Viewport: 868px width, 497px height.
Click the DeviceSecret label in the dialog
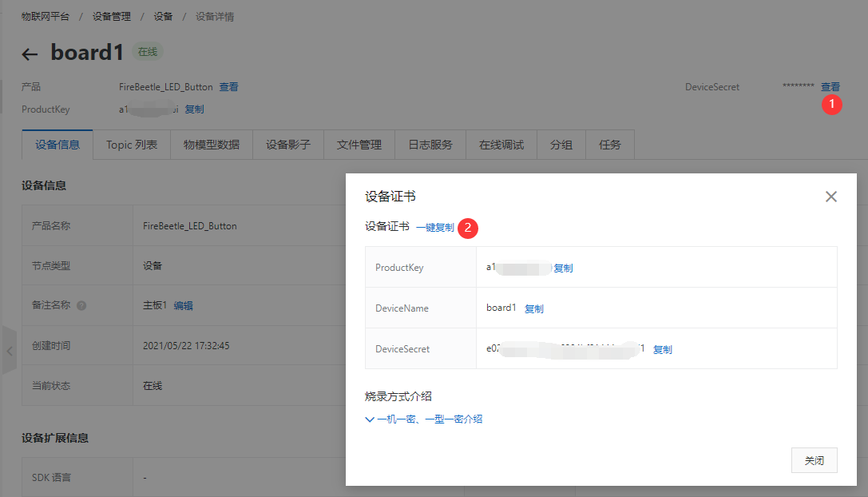(x=402, y=349)
